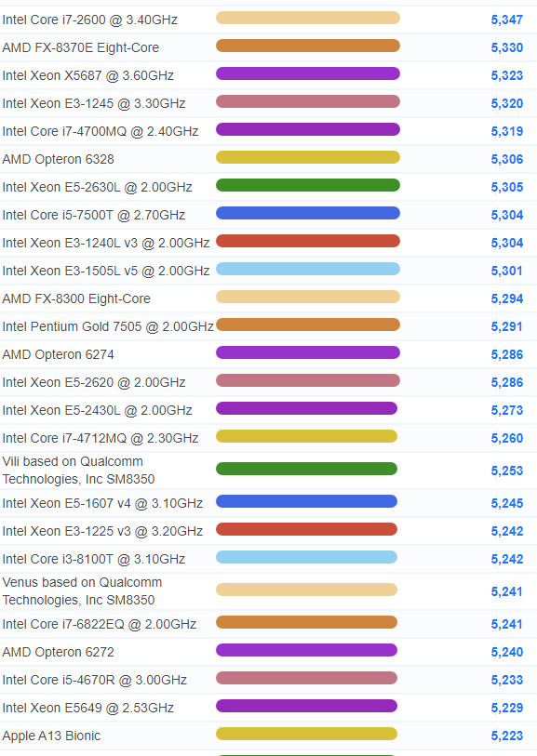Select Intel Xeon E5-2620 @ 2.00GHz
This screenshot has width=537, height=756.
click(94, 383)
